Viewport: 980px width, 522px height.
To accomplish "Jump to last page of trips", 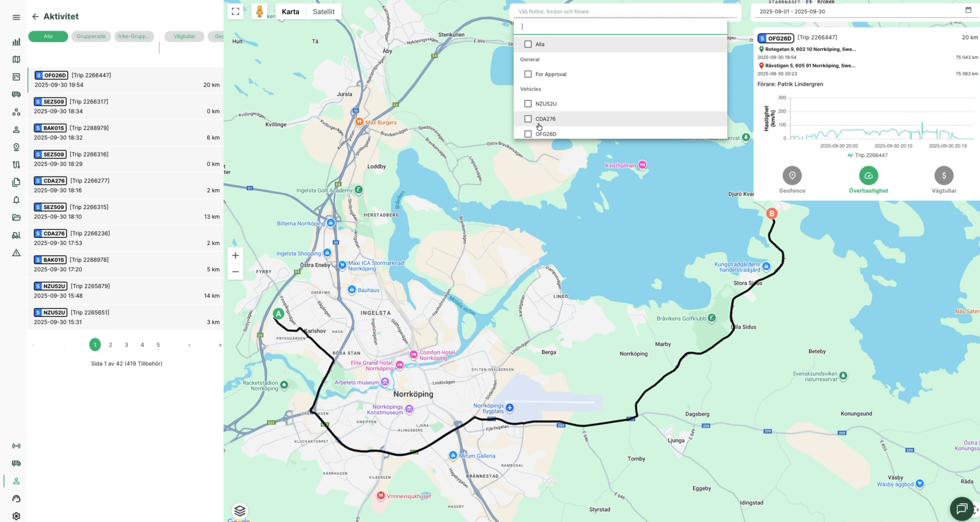I will [220, 345].
